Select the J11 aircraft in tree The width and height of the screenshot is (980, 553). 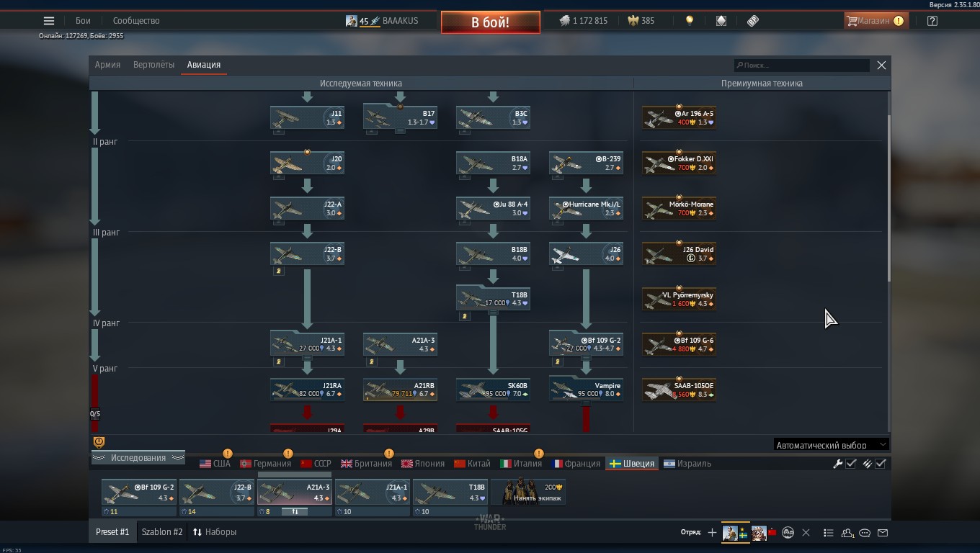(307, 117)
